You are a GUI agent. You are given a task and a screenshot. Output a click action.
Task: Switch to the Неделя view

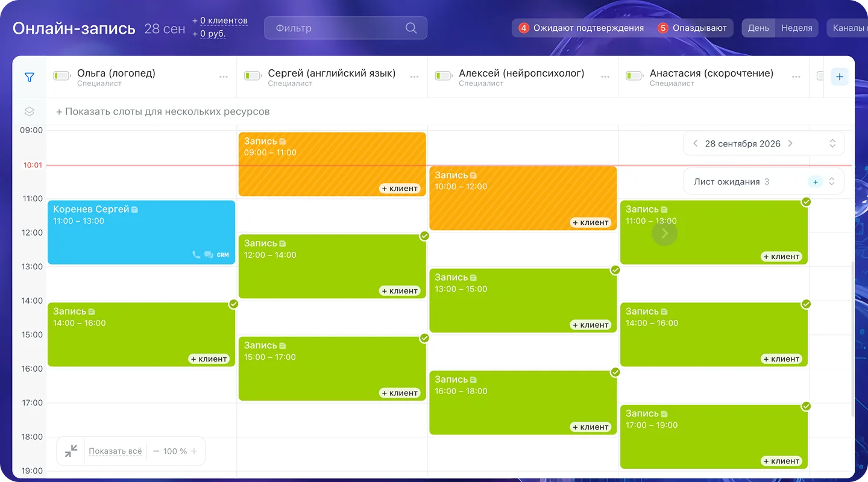(797, 28)
